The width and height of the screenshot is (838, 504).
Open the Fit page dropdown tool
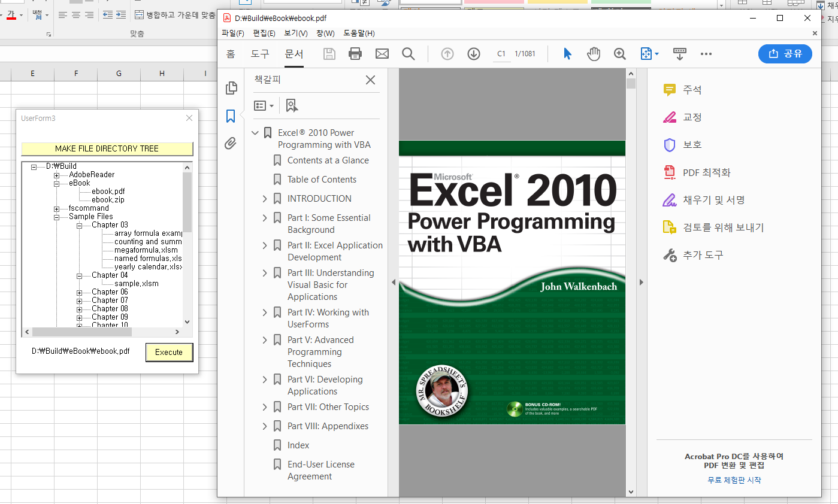coord(649,54)
